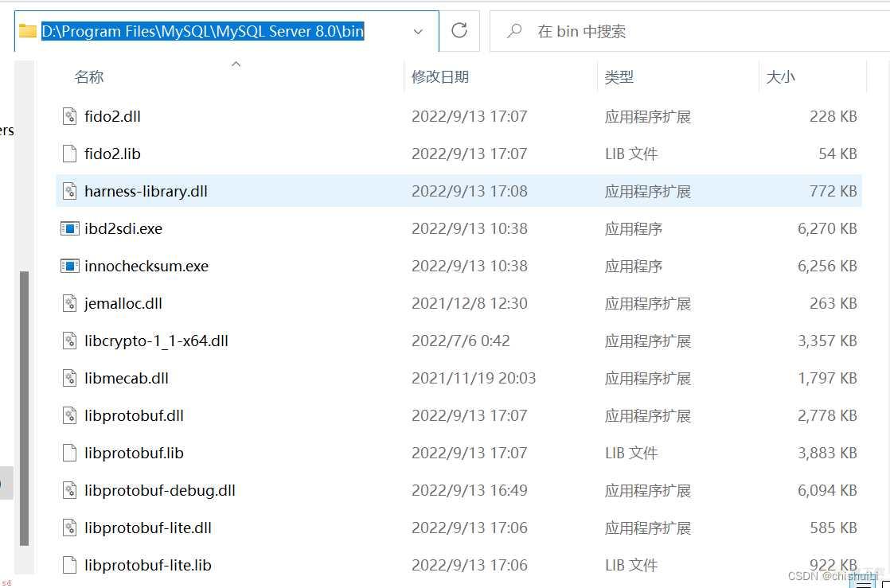
Task: Select file name libprotobuf-debug.dll
Action: click(x=159, y=491)
